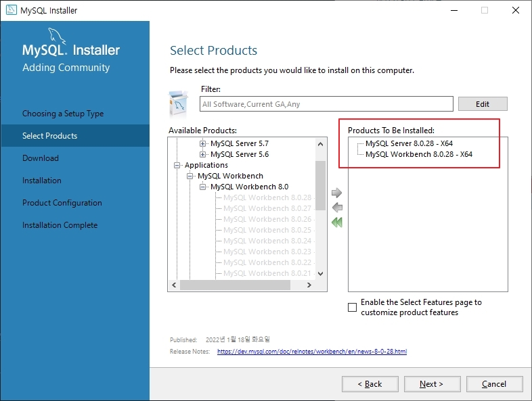Screen dimensions: 532x401
Task: Minimize the MySQL Installer window
Action: [x=454, y=10]
